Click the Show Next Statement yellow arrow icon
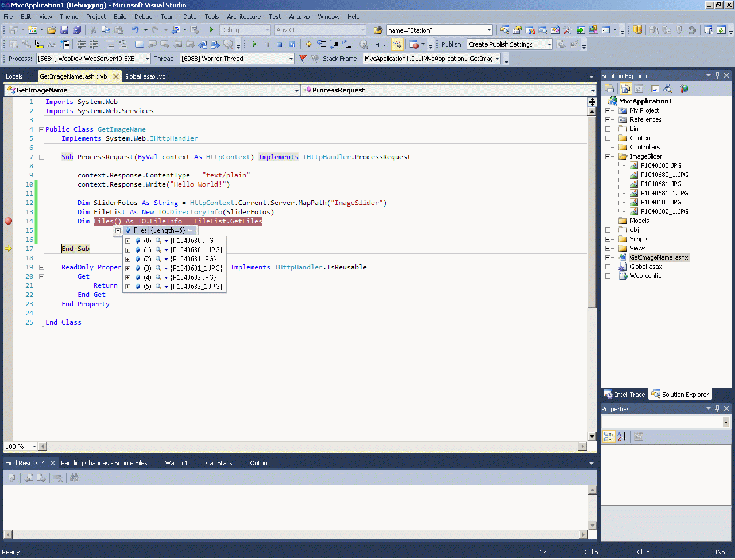The image size is (735, 560). 308,44
